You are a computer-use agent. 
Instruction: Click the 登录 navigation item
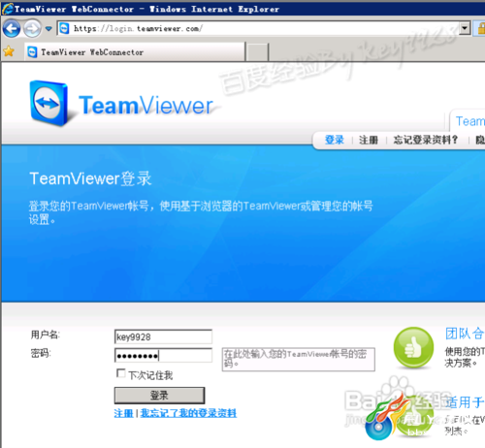pos(335,140)
